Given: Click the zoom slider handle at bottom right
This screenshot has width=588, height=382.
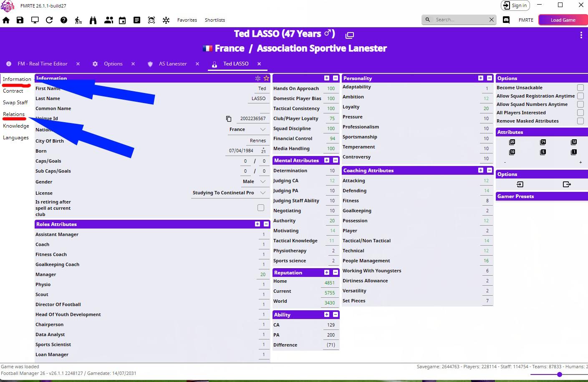Looking at the screenshot, I should 560,374.
